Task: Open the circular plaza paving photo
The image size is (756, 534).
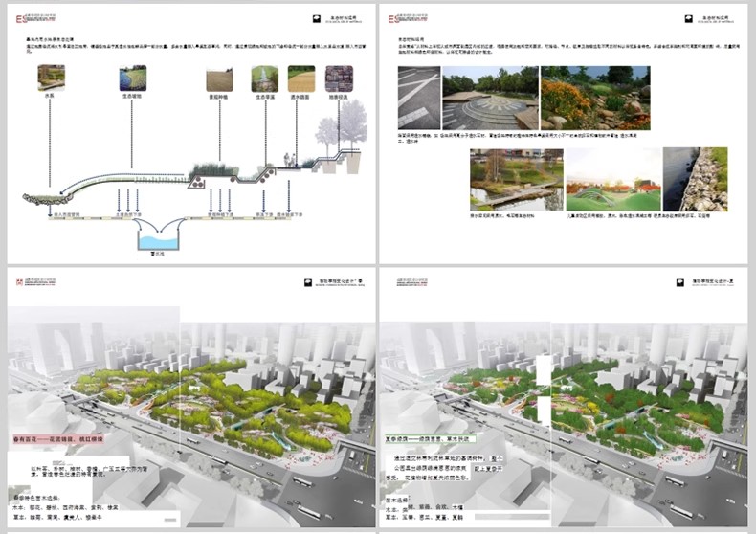Action: tap(490, 98)
